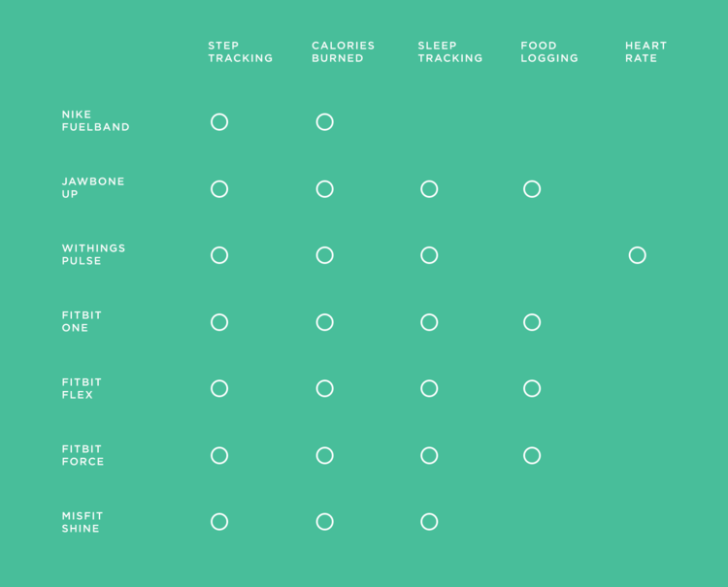Click the Step Tracking column header

(x=240, y=52)
